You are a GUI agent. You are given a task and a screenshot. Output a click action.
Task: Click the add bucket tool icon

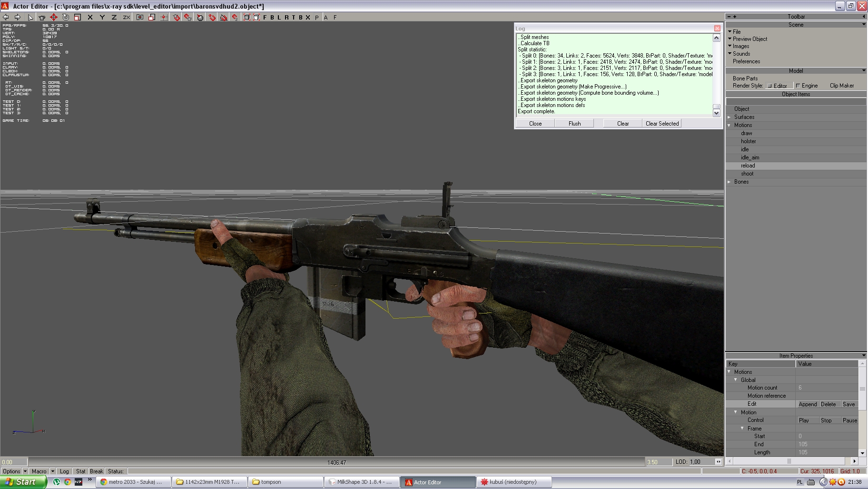pos(42,17)
